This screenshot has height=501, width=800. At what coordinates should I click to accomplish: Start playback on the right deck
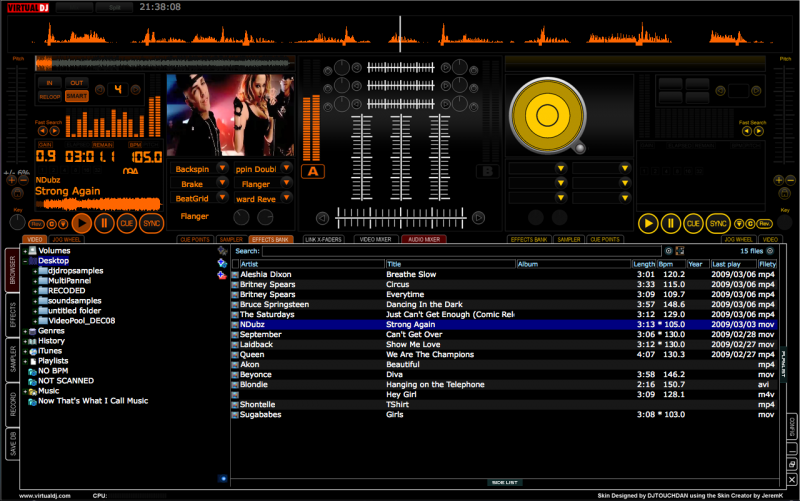tap(648, 223)
